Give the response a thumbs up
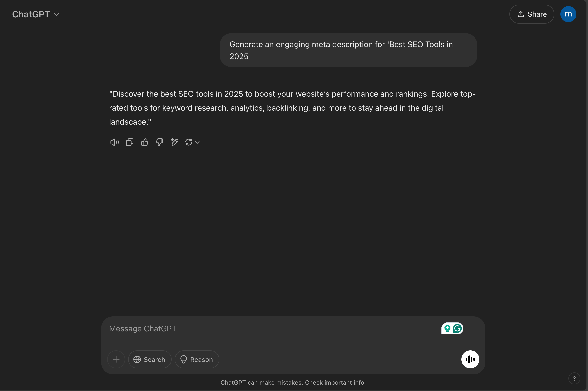This screenshot has width=588, height=391. [144, 142]
